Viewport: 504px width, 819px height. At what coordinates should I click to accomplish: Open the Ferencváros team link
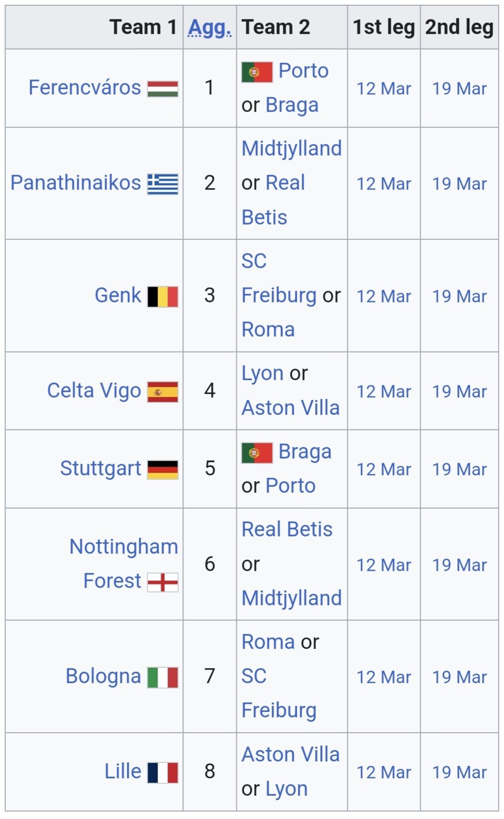click(85, 88)
